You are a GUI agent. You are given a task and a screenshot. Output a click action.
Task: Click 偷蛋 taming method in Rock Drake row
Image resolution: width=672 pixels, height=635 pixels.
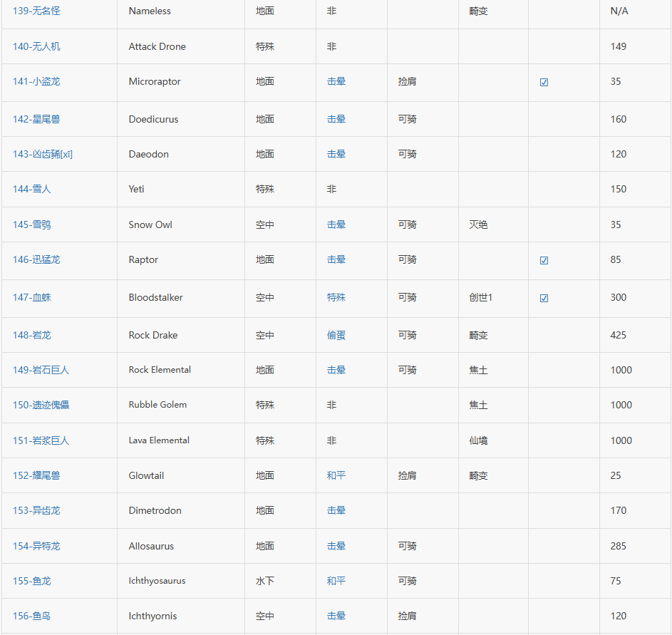[336, 336]
